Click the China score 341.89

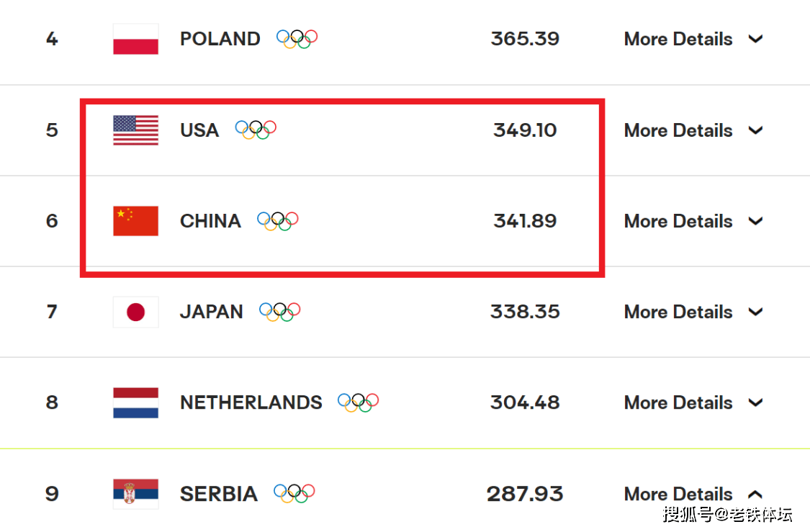coord(525,221)
